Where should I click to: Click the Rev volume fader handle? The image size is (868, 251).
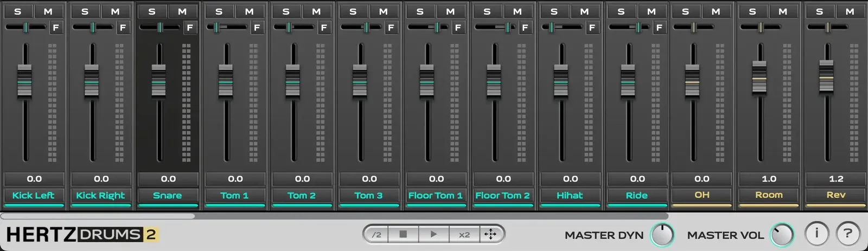[x=826, y=76]
